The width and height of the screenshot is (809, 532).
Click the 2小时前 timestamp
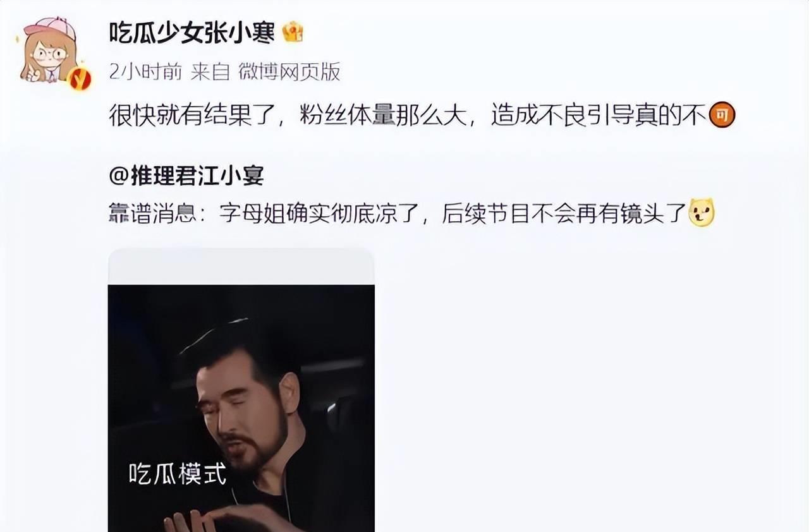[146, 72]
